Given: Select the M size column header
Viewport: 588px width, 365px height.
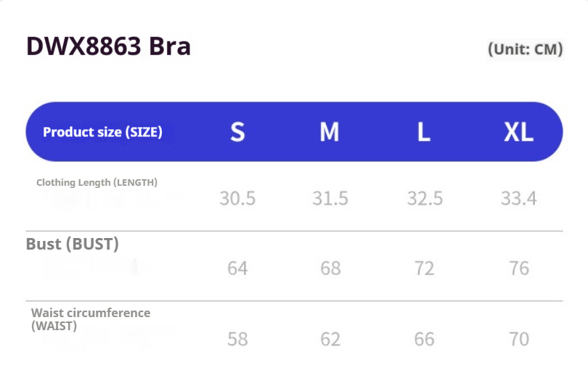Looking at the screenshot, I should pos(330,132).
